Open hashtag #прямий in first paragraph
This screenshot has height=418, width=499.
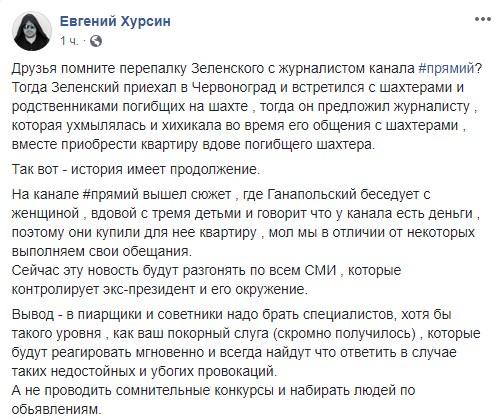446,69
